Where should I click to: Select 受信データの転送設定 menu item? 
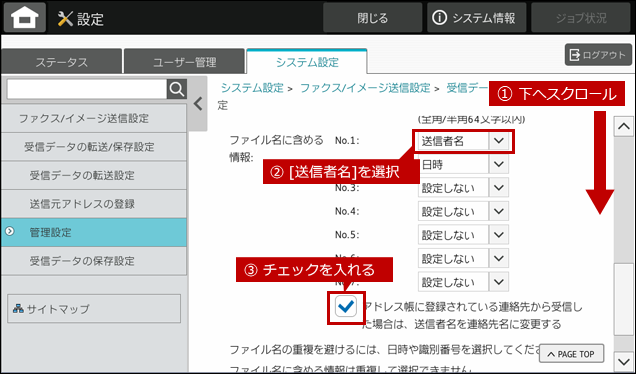tap(94, 175)
